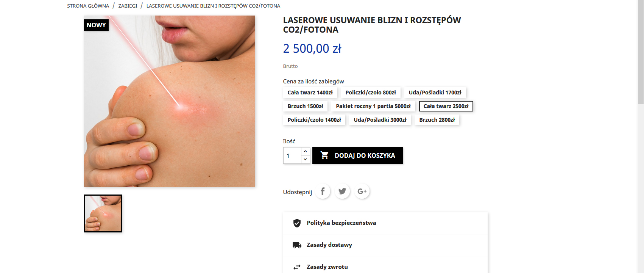Select the Cała twarz 1400zł option
The height and width of the screenshot is (273, 644).
(310, 93)
